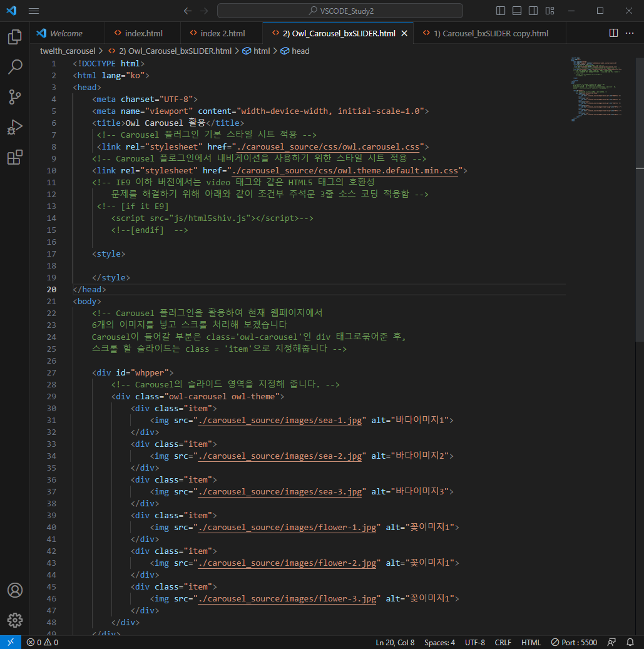Screen dimensions: 644x649
Task: Open the hamburger application menu
Action: pos(34,11)
